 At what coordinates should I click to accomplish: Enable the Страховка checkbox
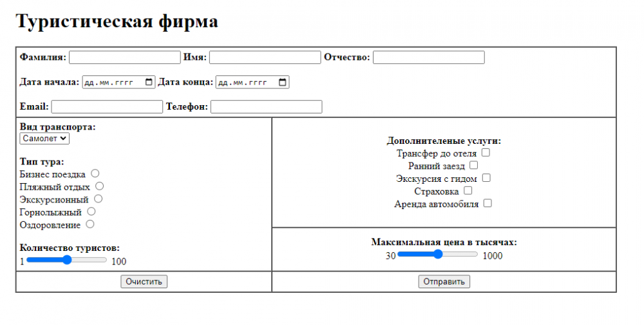468,190
